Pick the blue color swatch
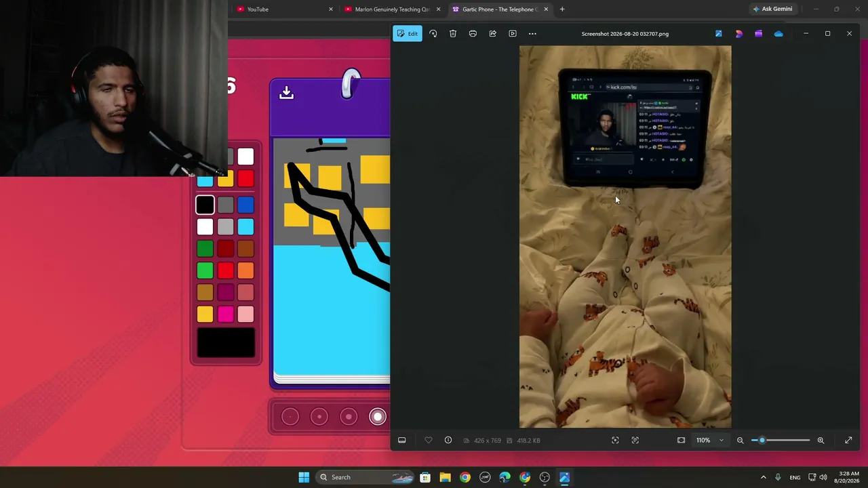 246,205
